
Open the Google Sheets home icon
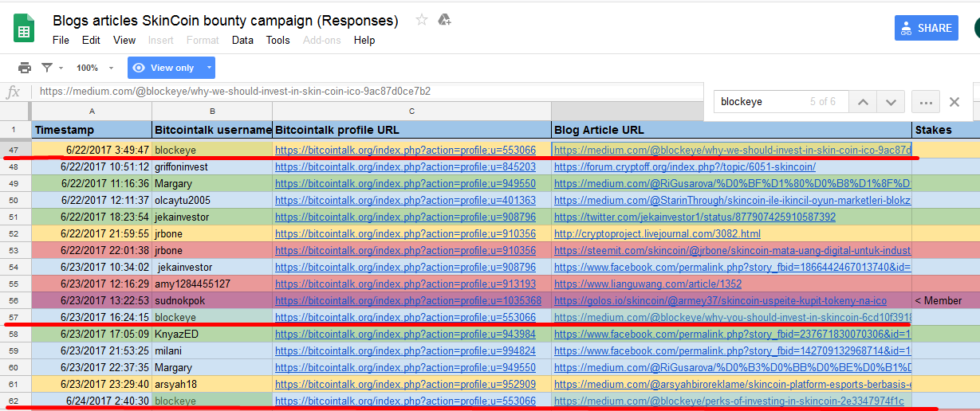[x=24, y=29]
